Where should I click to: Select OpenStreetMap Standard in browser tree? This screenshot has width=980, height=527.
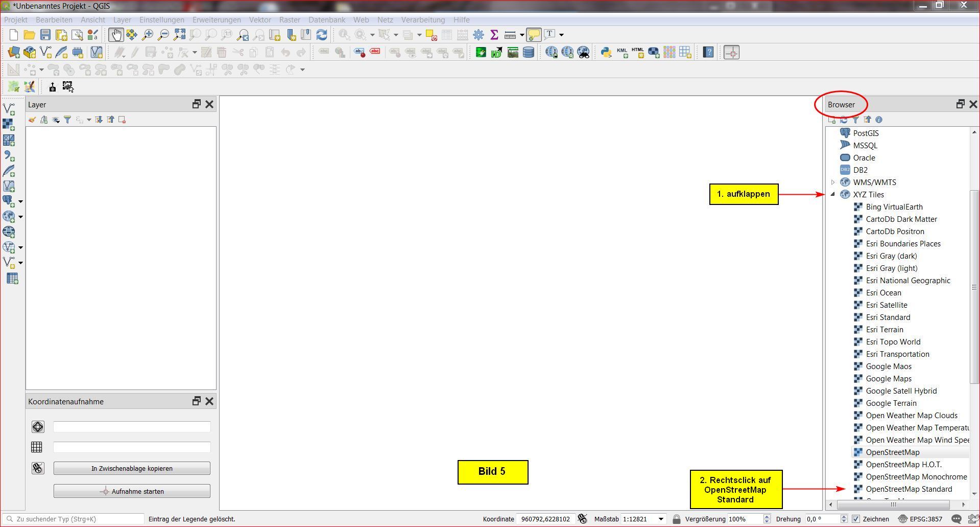pos(909,489)
